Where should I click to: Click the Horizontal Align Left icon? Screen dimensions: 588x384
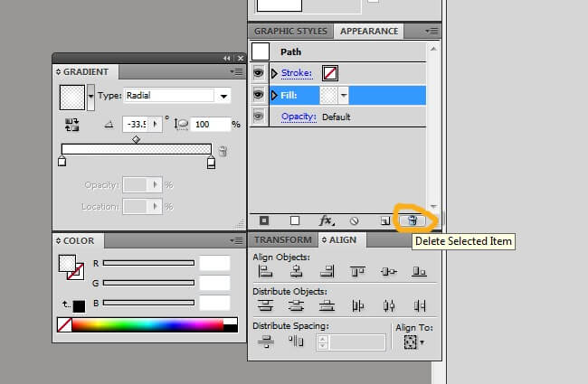tap(266, 271)
